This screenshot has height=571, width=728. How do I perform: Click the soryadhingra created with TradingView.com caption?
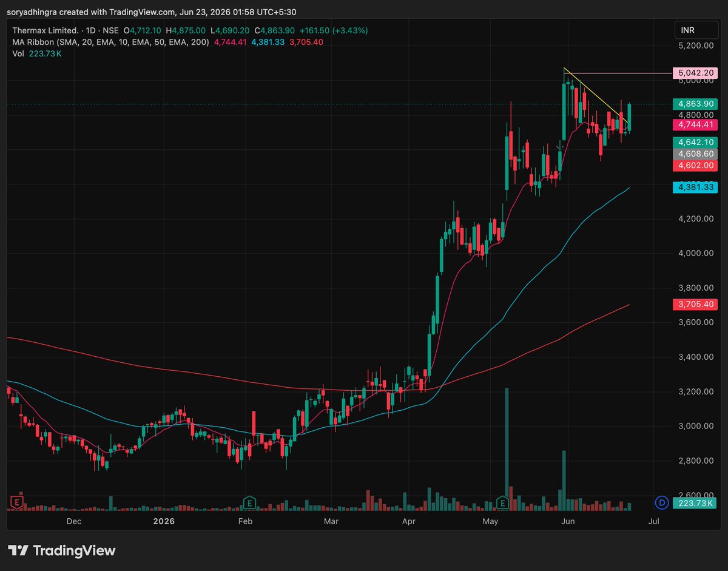point(152,12)
